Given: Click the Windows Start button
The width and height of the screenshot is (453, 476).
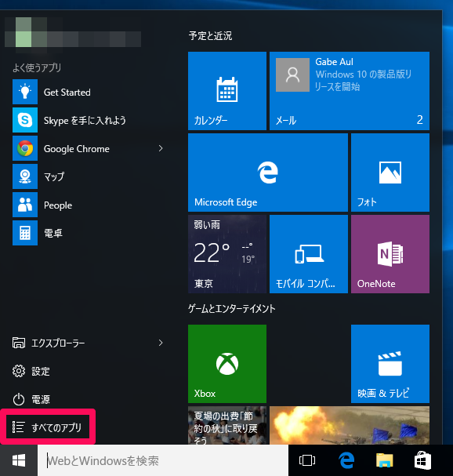Looking at the screenshot, I should click(19, 460).
